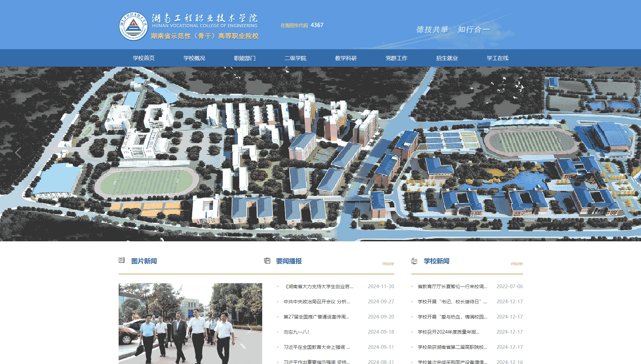Open news 习近平在全国教育大会上强调
This screenshot has height=364, width=641.
[x=317, y=347]
